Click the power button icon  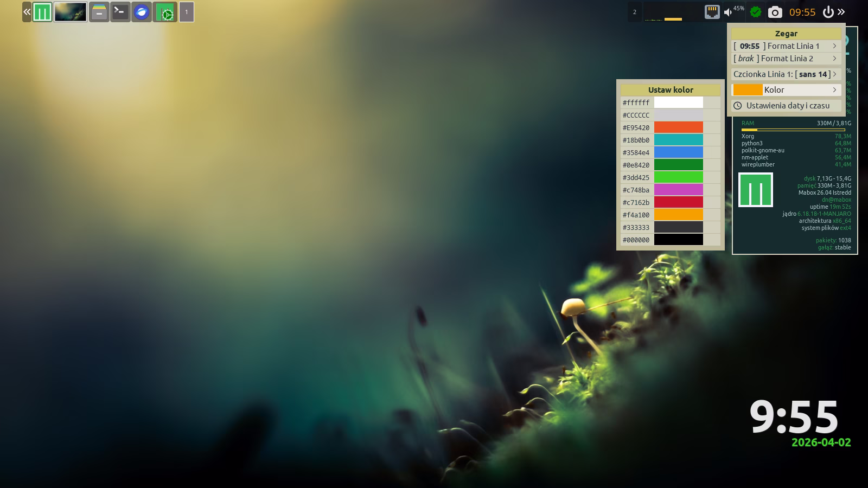[x=828, y=12]
